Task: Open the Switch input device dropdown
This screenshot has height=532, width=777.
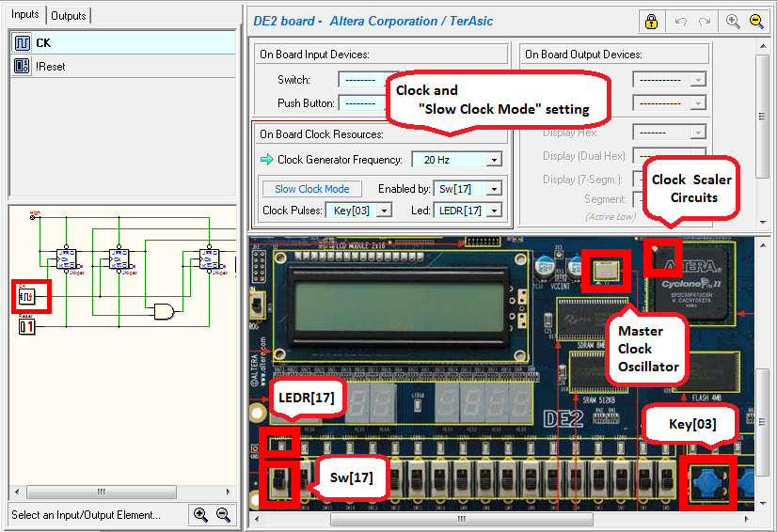Action: click(362, 80)
